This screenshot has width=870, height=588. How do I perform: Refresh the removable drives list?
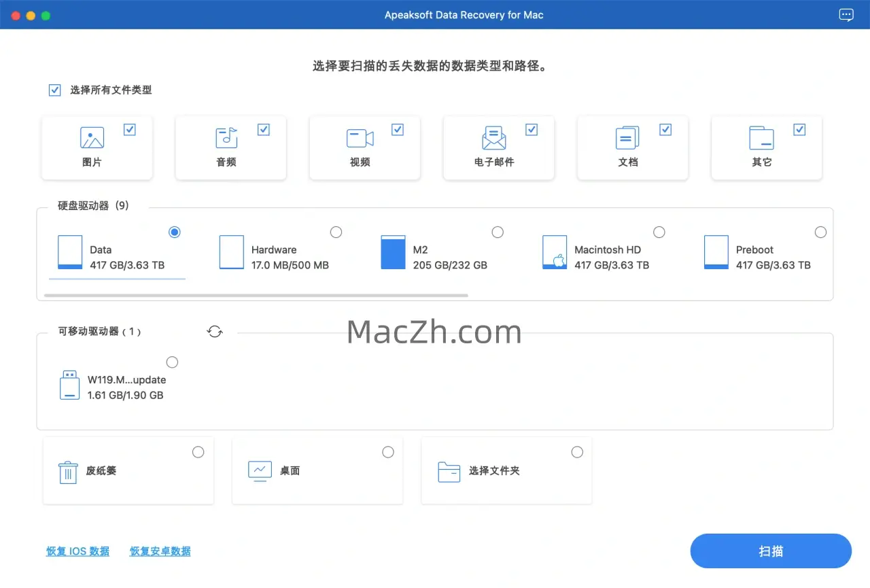(215, 332)
